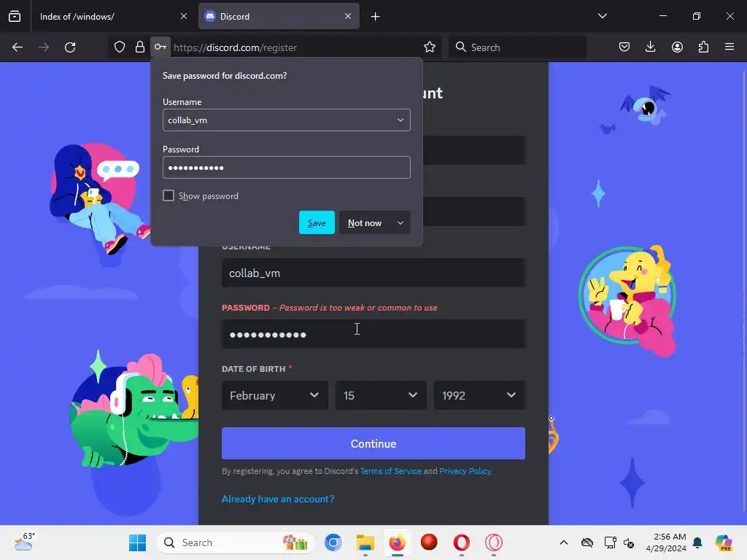Open the Copilot preview icon
This screenshot has width=747, height=560.
click(724, 542)
